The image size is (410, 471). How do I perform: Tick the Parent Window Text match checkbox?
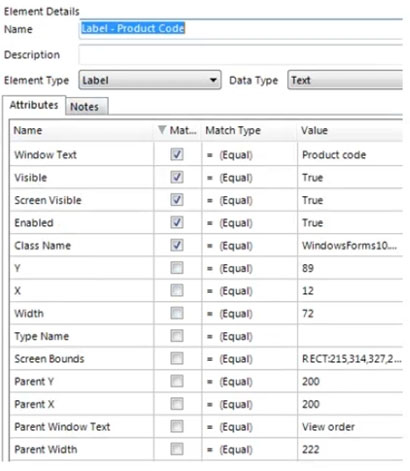tap(177, 426)
